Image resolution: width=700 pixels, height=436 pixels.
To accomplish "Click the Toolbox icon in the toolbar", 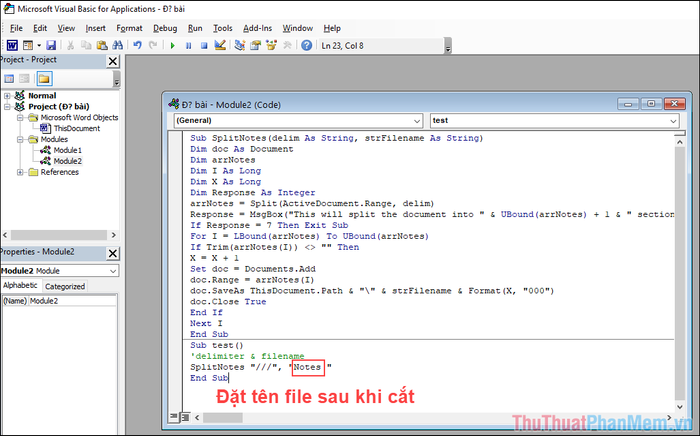I will pyautogui.click(x=287, y=46).
